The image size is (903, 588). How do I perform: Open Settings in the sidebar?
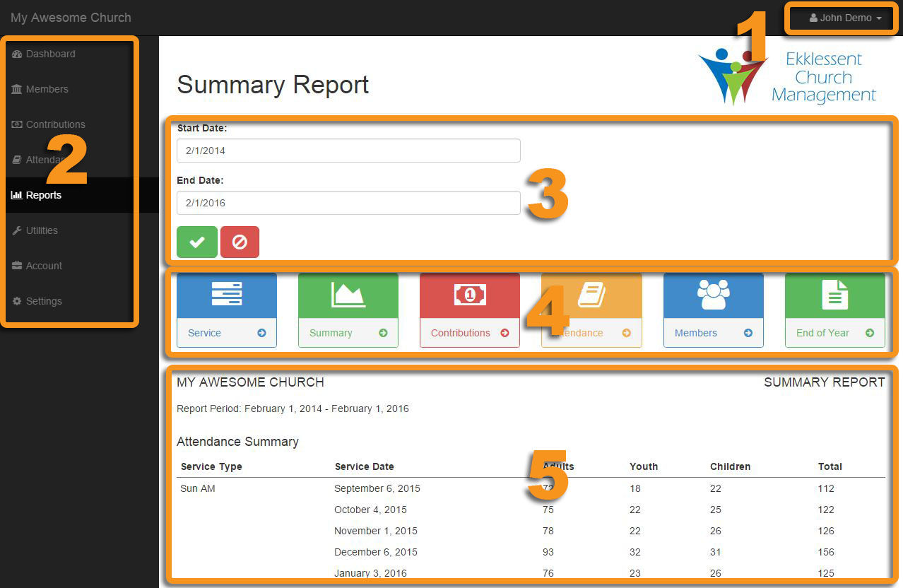click(x=44, y=301)
